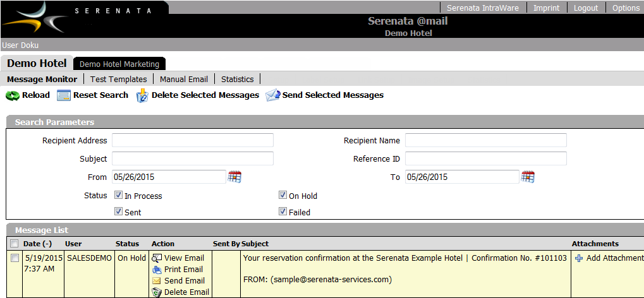Focus the Recipient Address input field
The height and width of the screenshot is (298, 644).
[193, 140]
